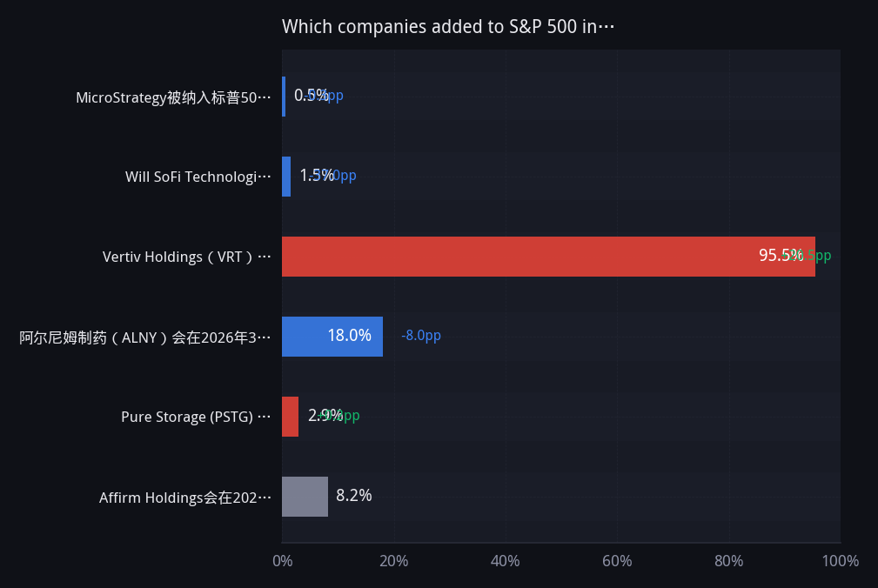Click the Pure Storage (PSTG) label
Screen dimensions: 878x588
click(x=196, y=417)
